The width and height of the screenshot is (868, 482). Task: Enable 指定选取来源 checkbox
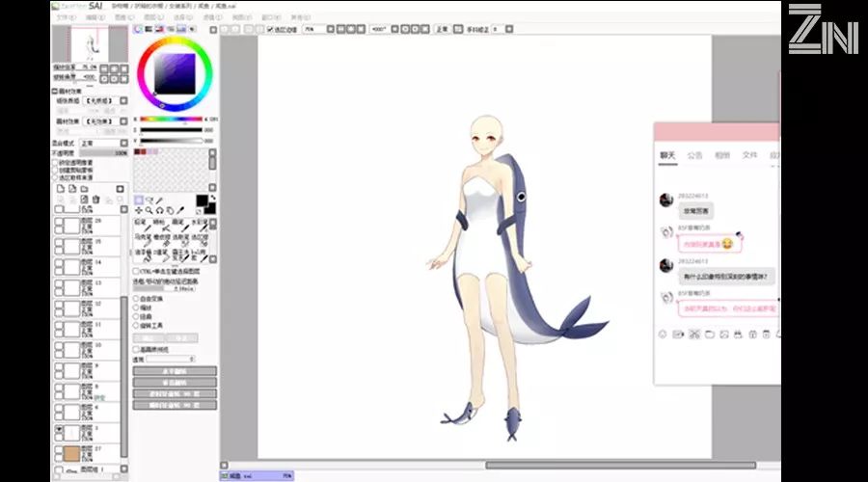[x=55, y=177]
